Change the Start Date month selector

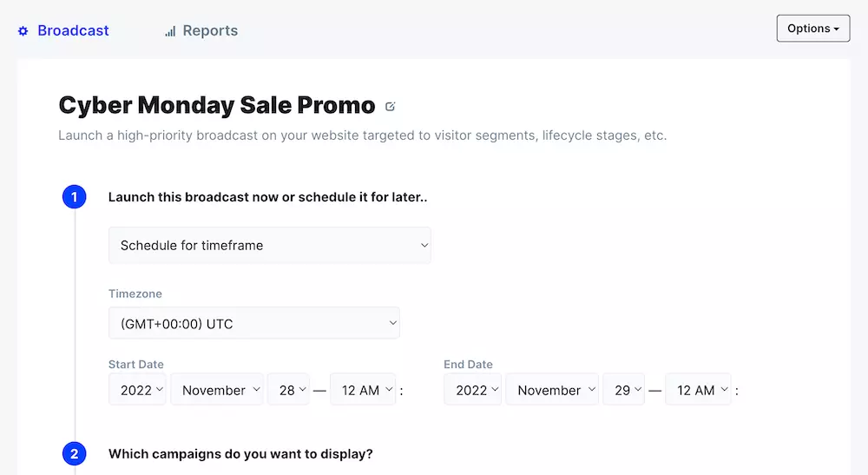pyautogui.click(x=218, y=390)
